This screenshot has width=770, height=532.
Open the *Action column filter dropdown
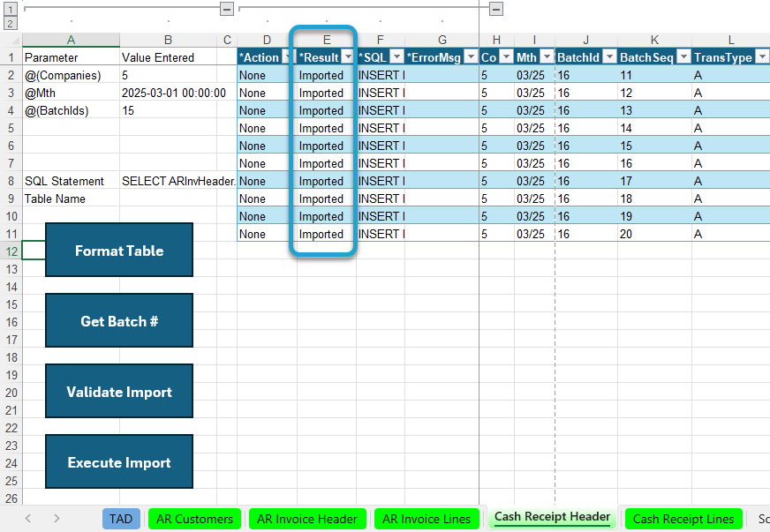click(x=289, y=57)
